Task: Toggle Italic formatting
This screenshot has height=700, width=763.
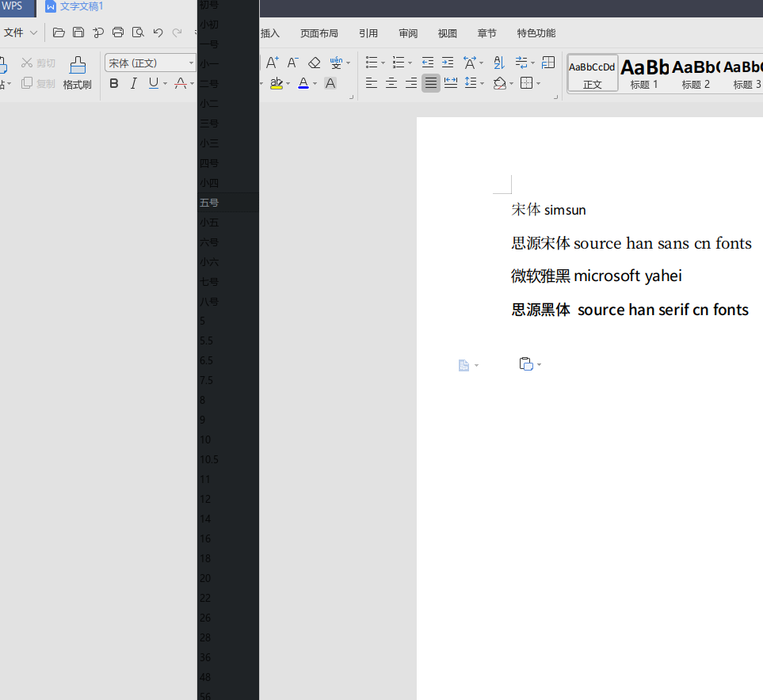Action: [x=134, y=83]
